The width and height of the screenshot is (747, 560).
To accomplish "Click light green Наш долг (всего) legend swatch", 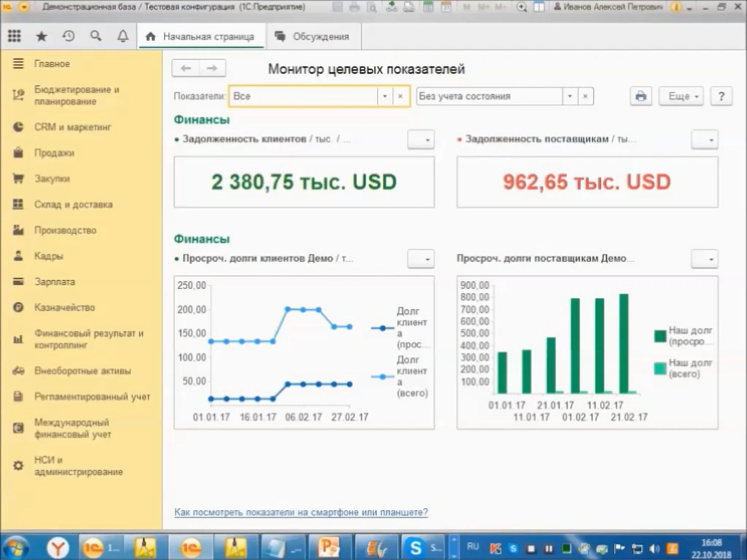I will pyautogui.click(x=660, y=369).
